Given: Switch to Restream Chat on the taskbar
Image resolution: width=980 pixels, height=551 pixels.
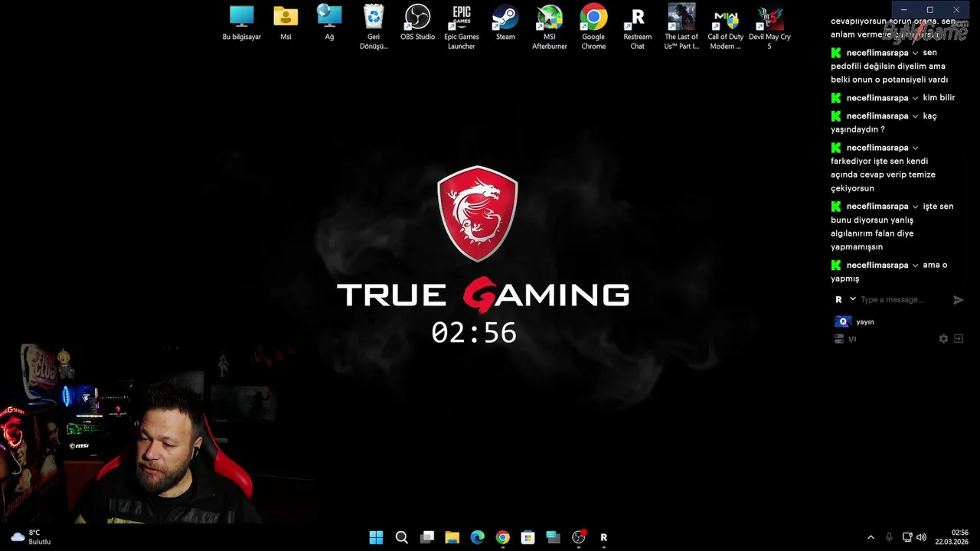Looking at the screenshot, I should point(603,537).
